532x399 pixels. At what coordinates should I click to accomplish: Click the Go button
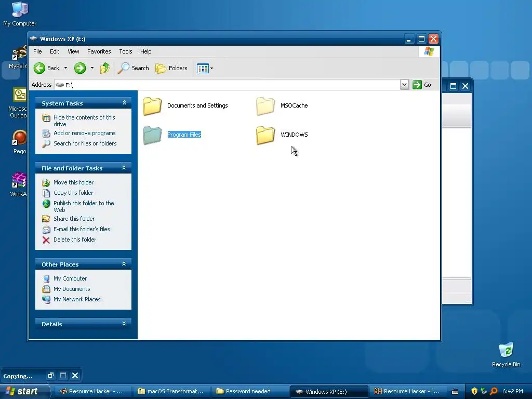(422, 85)
